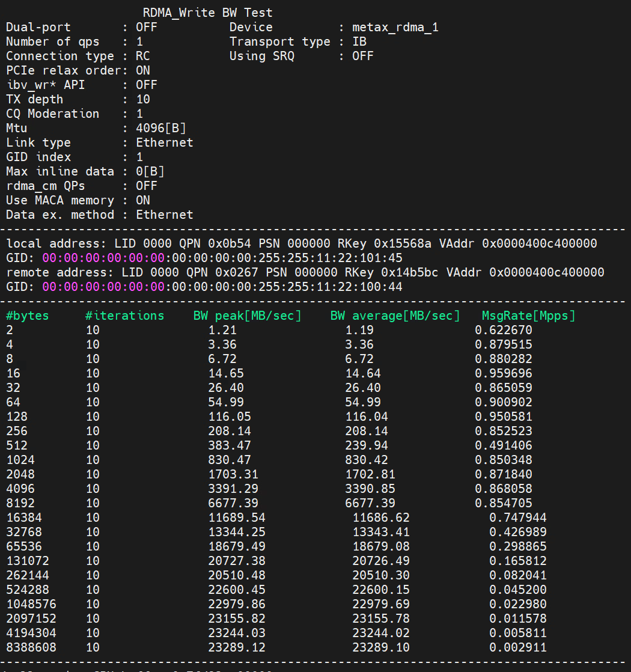
Task: Select the BW peak value "1.21"
Action: (x=222, y=331)
